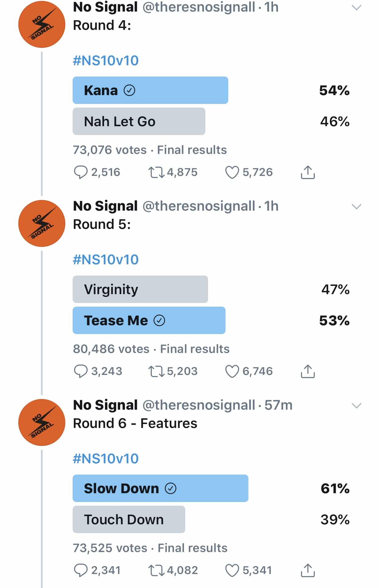Like the Round 5 poll tweet
This screenshot has width=379, height=588.
pyautogui.click(x=232, y=371)
